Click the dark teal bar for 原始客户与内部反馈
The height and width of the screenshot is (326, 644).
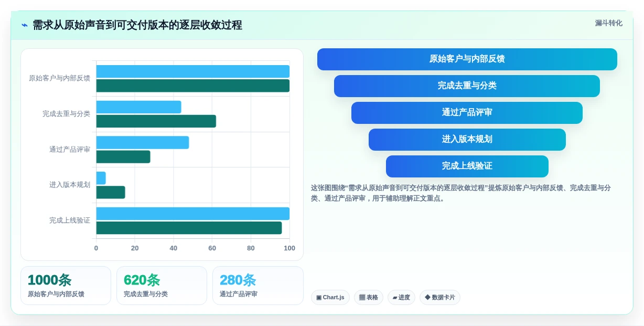(x=192, y=86)
